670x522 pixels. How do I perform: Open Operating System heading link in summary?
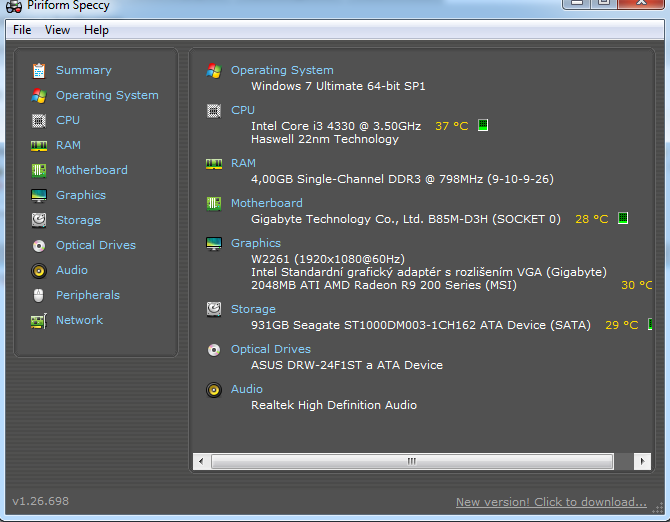point(282,70)
